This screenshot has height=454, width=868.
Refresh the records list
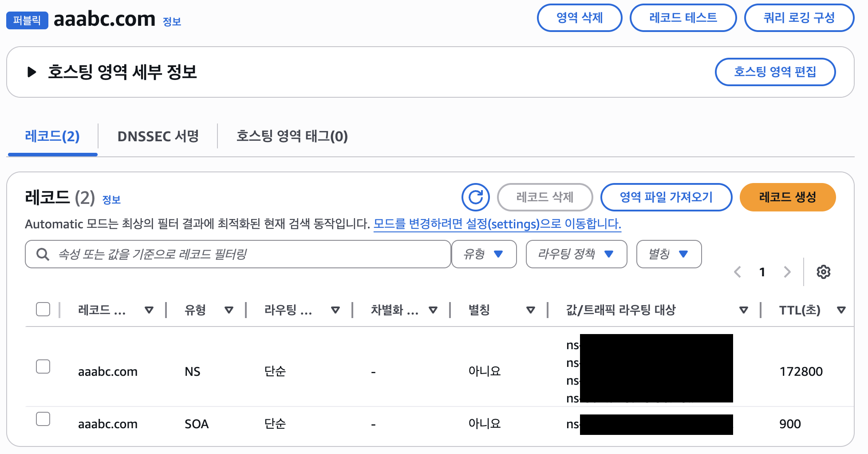475,197
